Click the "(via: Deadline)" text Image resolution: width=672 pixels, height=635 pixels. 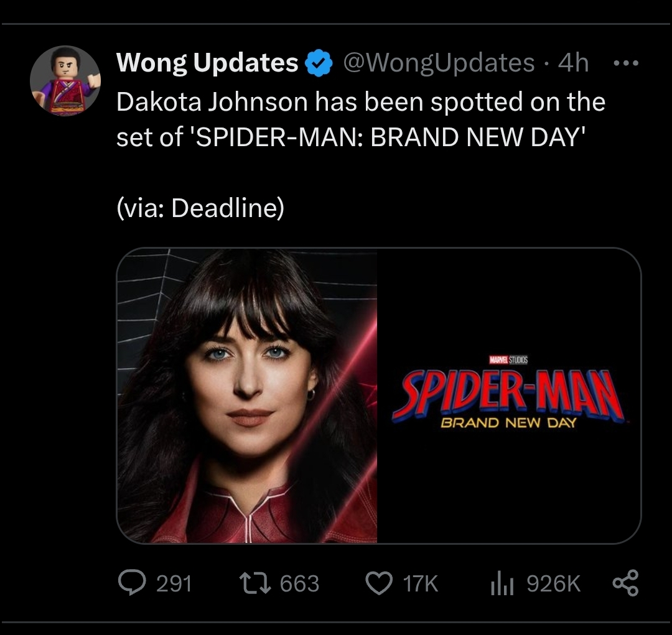(x=200, y=208)
